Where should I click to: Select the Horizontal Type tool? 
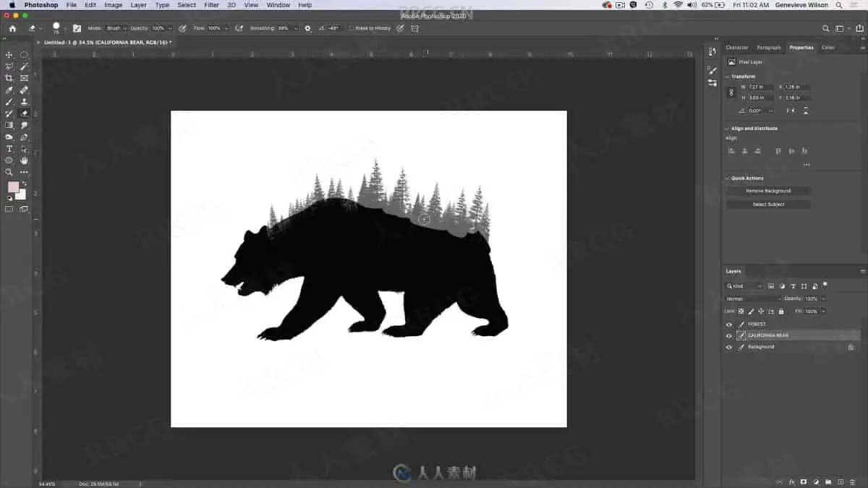[x=9, y=149]
